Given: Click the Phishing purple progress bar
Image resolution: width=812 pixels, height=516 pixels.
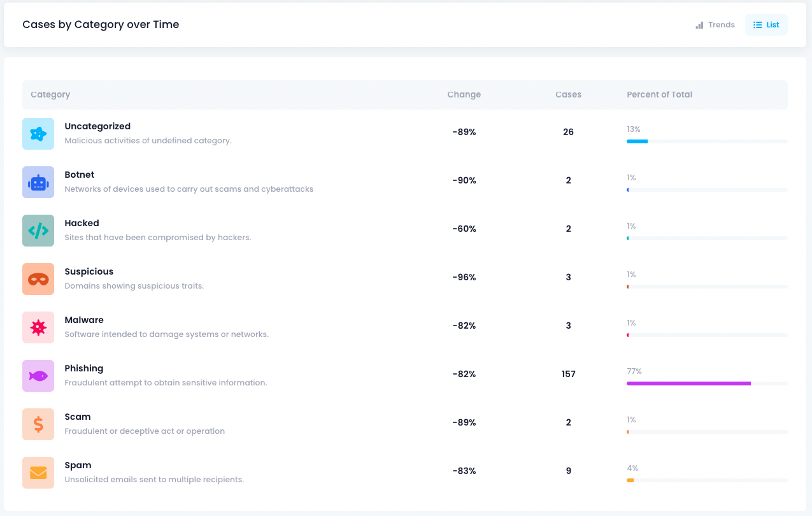Looking at the screenshot, I should [688, 383].
